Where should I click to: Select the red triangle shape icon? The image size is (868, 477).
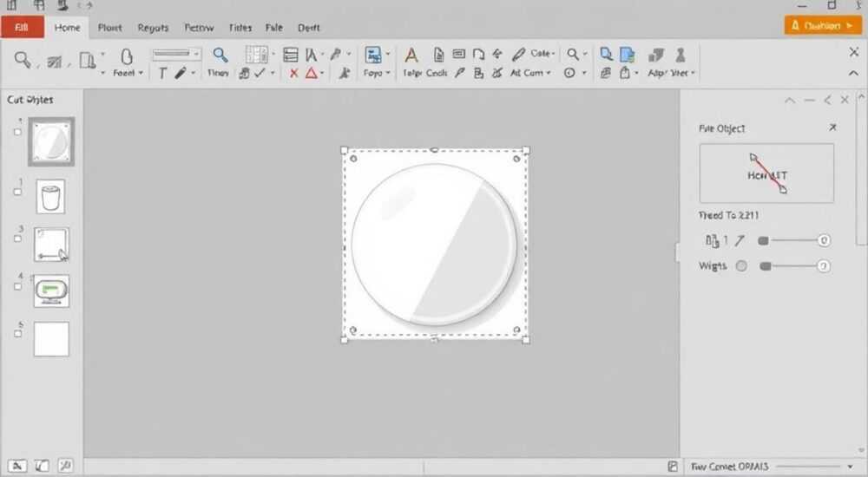point(312,73)
